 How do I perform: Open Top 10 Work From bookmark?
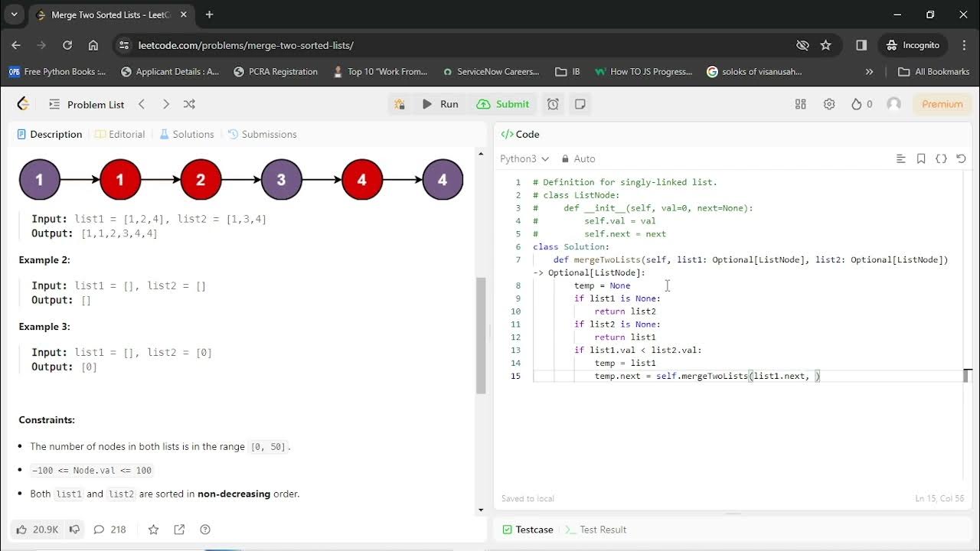pos(381,71)
